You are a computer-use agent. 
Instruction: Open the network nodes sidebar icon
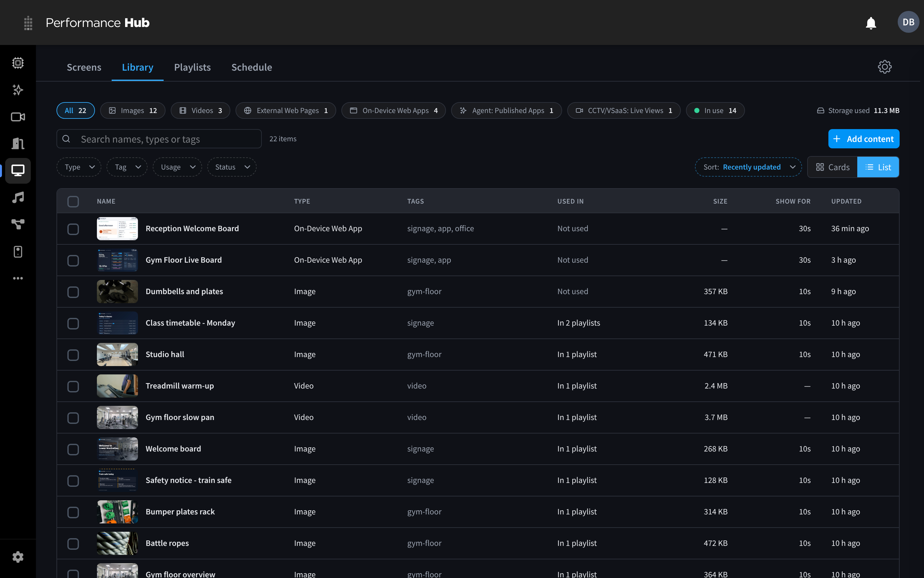pyautogui.click(x=18, y=224)
